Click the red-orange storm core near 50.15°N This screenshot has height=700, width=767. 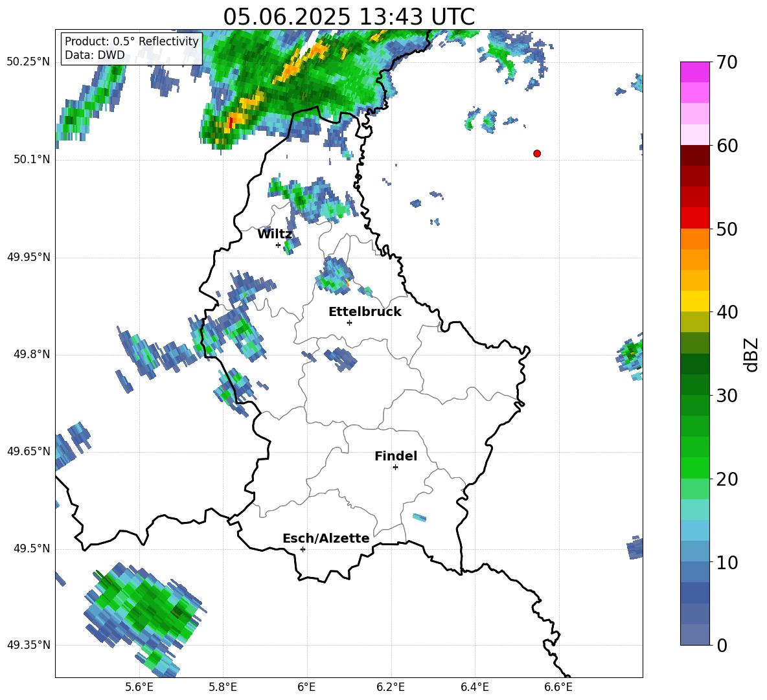(x=231, y=121)
